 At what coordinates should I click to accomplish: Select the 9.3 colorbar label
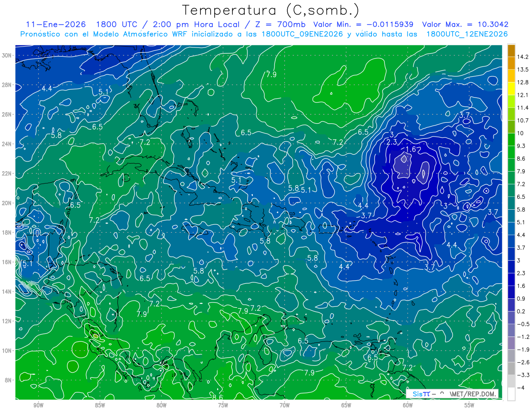click(x=521, y=146)
